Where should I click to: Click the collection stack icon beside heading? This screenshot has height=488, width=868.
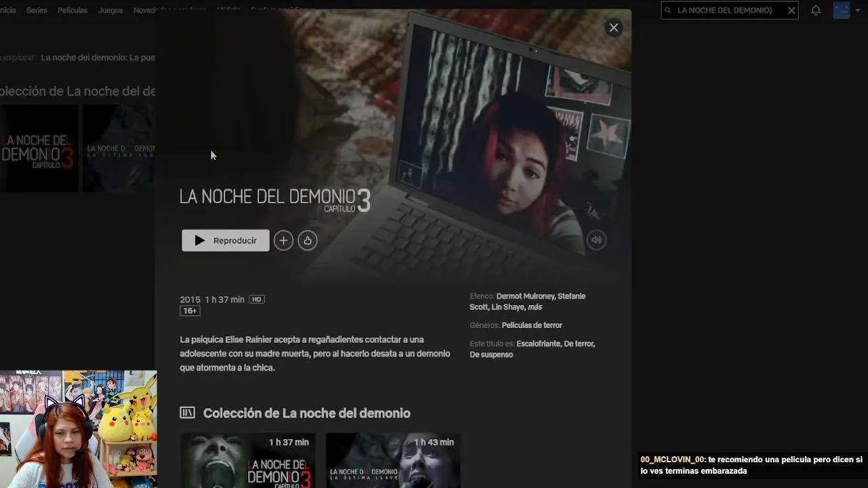pos(187,413)
